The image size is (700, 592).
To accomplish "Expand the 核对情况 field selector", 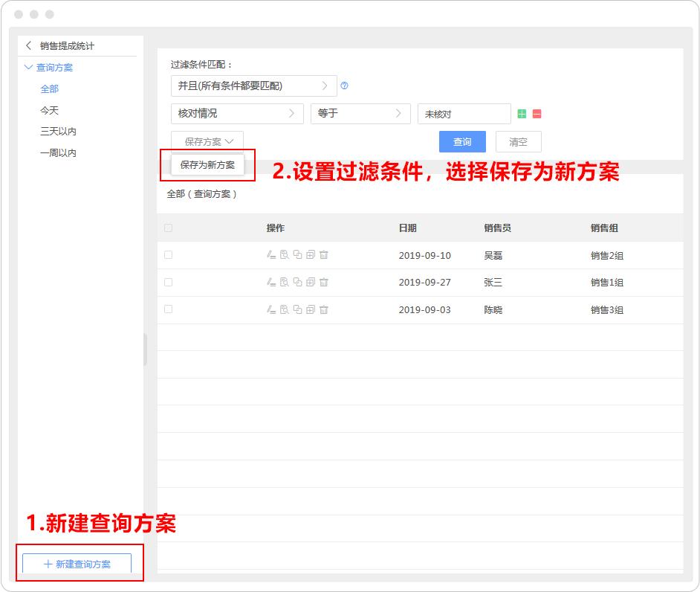I will point(236,114).
